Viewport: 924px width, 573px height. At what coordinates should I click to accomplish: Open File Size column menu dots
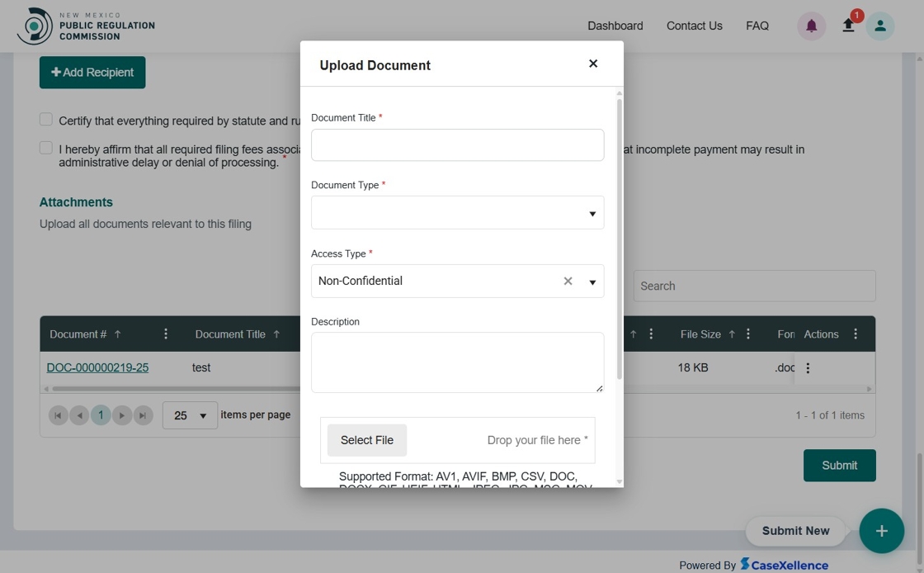coord(747,334)
